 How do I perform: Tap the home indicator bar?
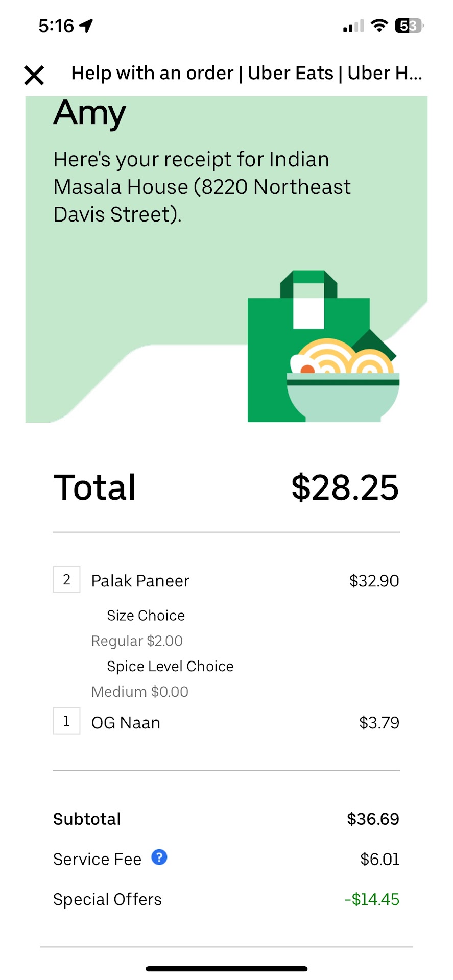click(x=226, y=968)
